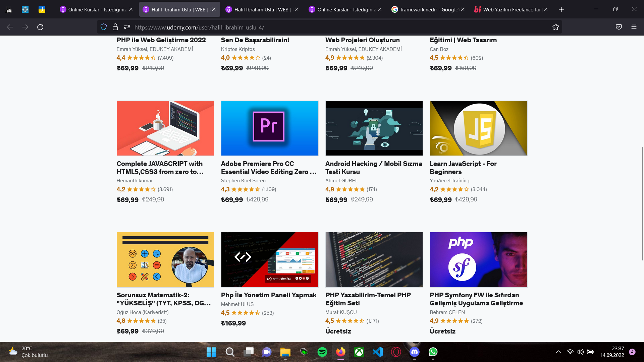This screenshot has height=362, width=644.
Task: Expand the hidden system tray icons
Action: (558, 352)
